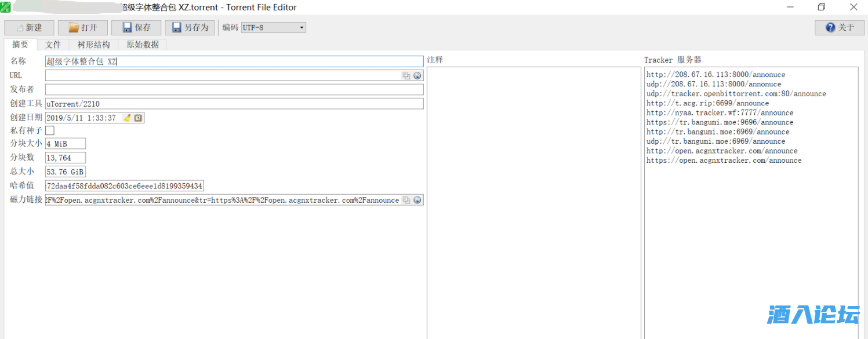Switch to the 文件 (Files) tab
This screenshot has width=868, height=339.
(x=53, y=45)
